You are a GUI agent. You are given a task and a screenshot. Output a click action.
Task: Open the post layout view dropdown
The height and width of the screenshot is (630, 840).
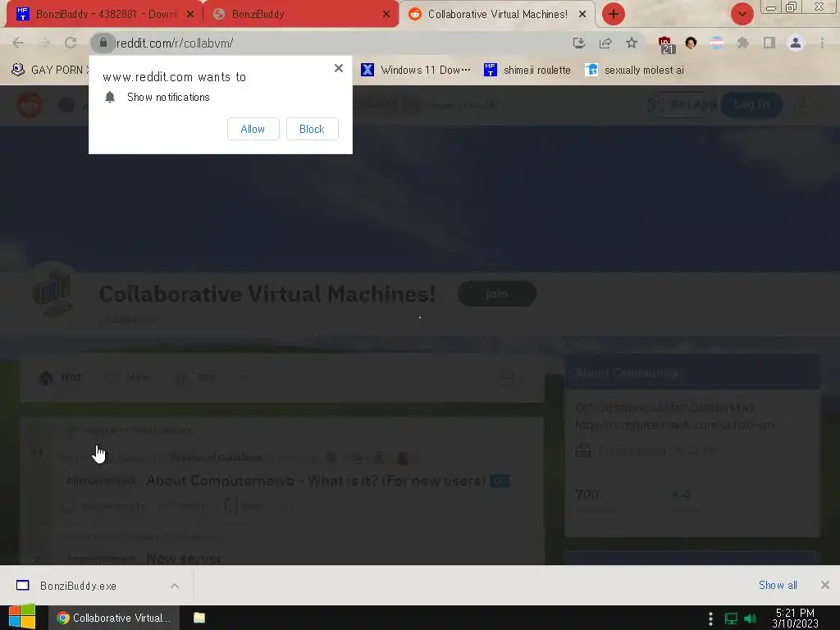(x=511, y=377)
